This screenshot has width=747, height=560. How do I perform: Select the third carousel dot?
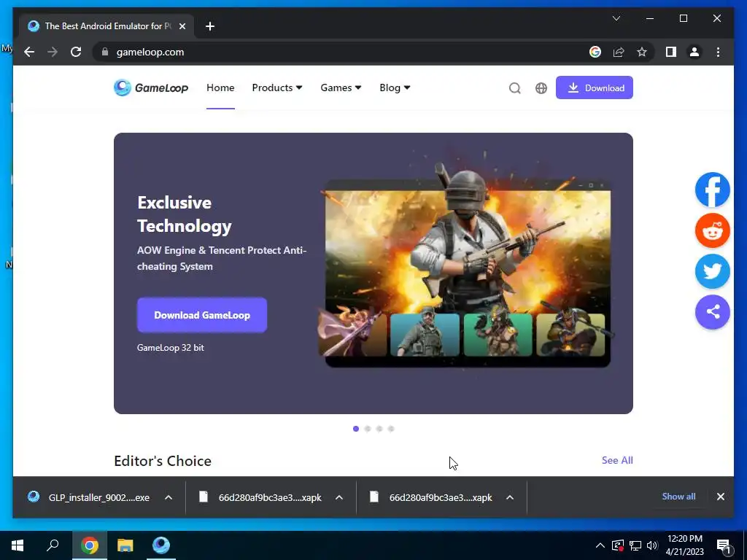(x=379, y=429)
